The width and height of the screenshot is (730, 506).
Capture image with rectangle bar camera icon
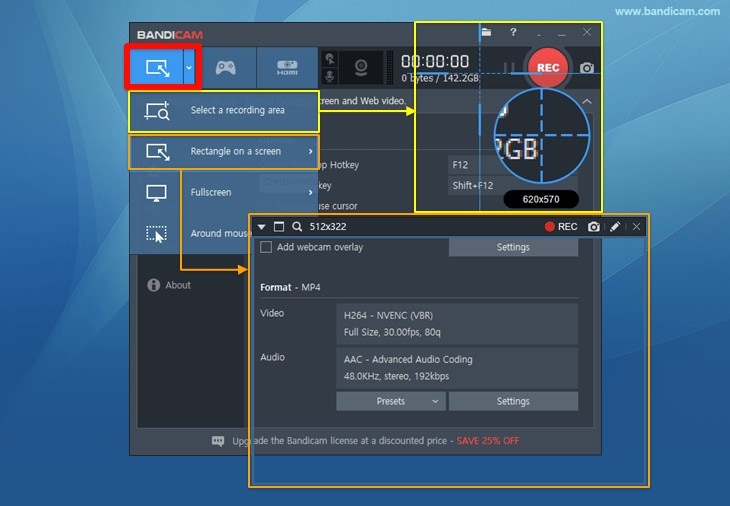[x=594, y=227]
